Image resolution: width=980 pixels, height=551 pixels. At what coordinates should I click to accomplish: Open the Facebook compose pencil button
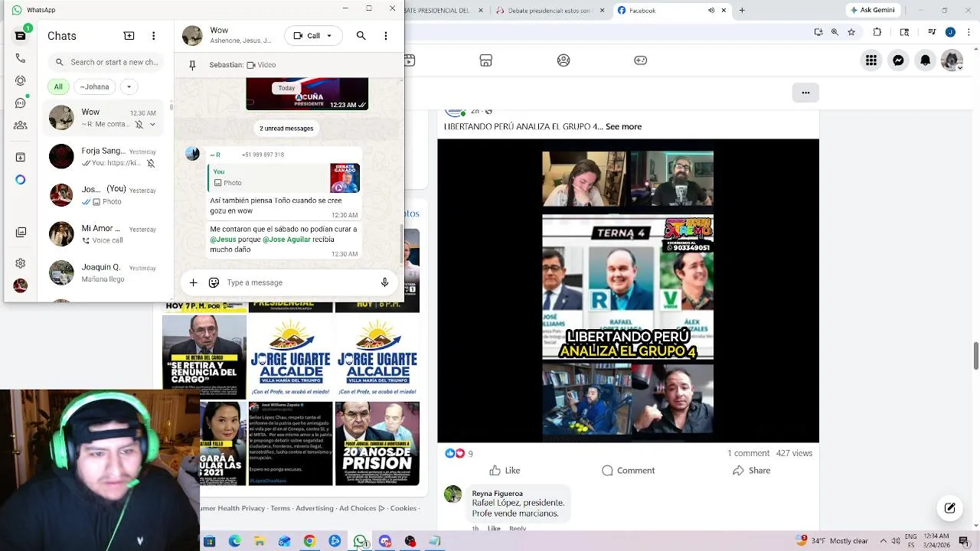click(949, 508)
